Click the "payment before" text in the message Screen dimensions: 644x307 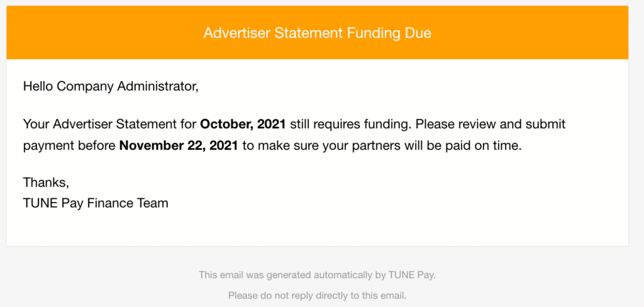(x=69, y=146)
